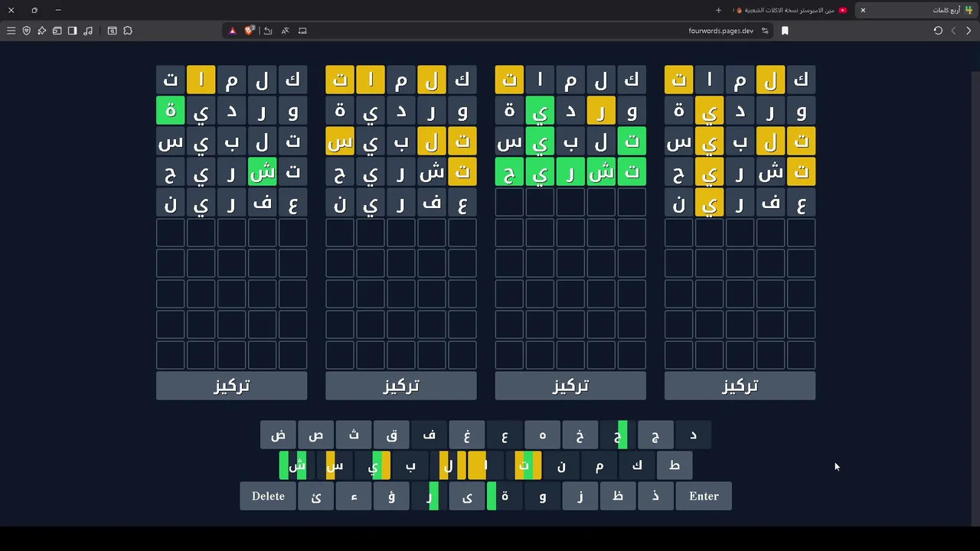Viewport: 980px width, 551px height.
Task: Click تركيز button under the leftmost board
Action: pyautogui.click(x=231, y=386)
